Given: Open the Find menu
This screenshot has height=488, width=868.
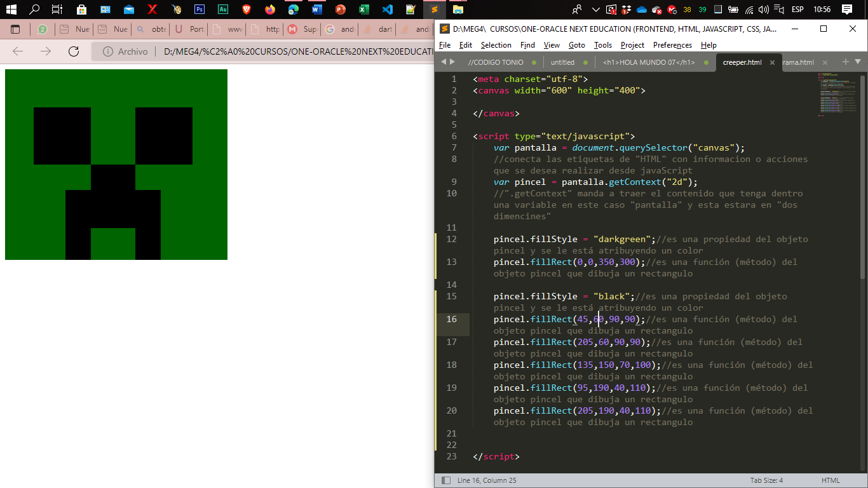Looking at the screenshot, I should tap(527, 45).
